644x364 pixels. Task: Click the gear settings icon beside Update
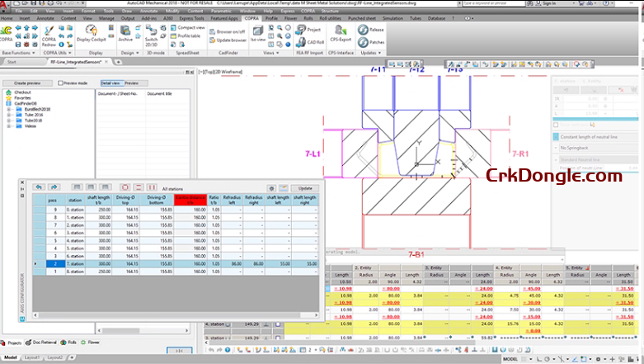click(271, 188)
